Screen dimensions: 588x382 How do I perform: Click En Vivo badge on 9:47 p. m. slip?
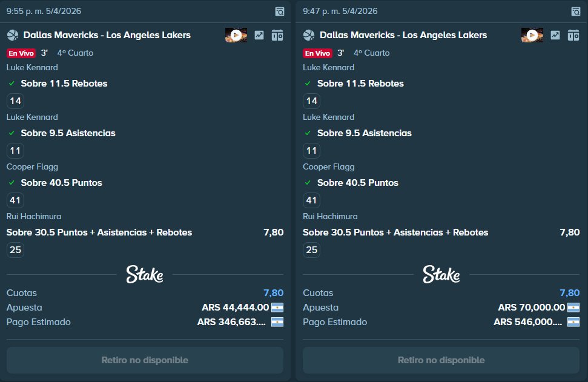pyautogui.click(x=317, y=53)
